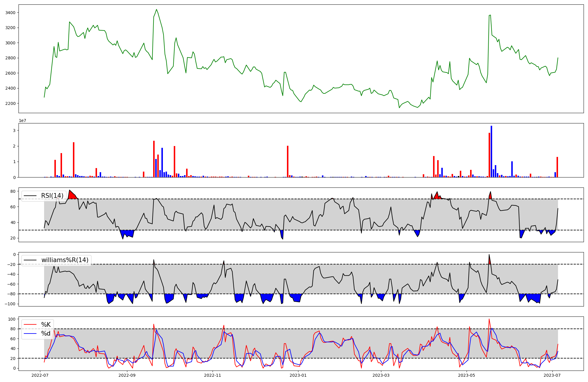
Task: Click the blue %d legend line sample
Action: (30, 334)
